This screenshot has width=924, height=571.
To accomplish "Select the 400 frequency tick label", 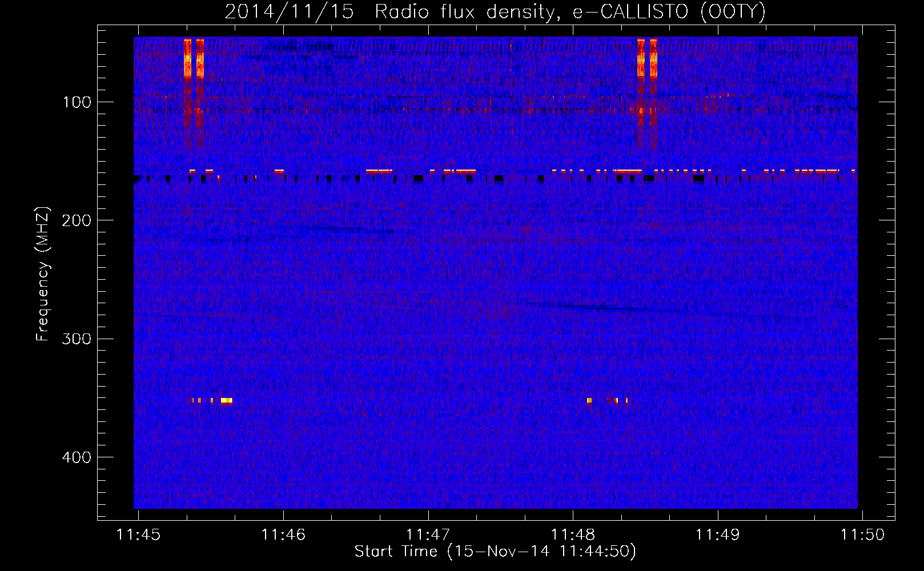I will 77,457.
